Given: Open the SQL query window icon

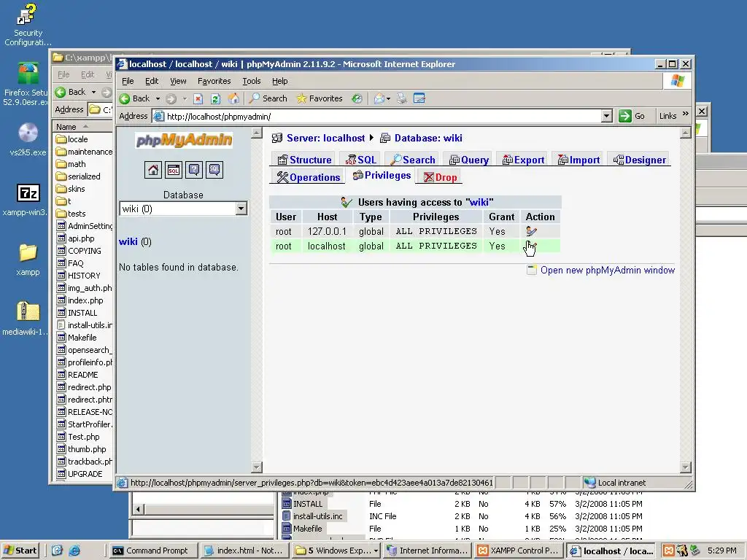Looking at the screenshot, I should (x=174, y=170).
